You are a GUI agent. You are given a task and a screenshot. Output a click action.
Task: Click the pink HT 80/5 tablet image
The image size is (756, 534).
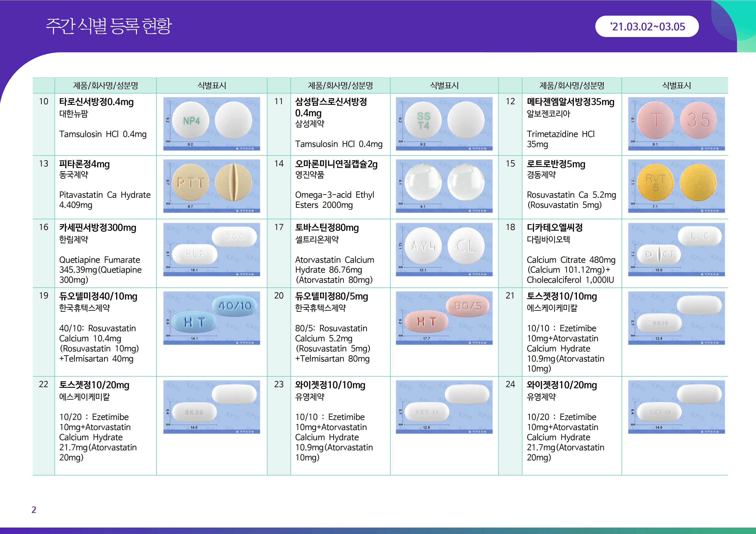click(x=444, y=318)
